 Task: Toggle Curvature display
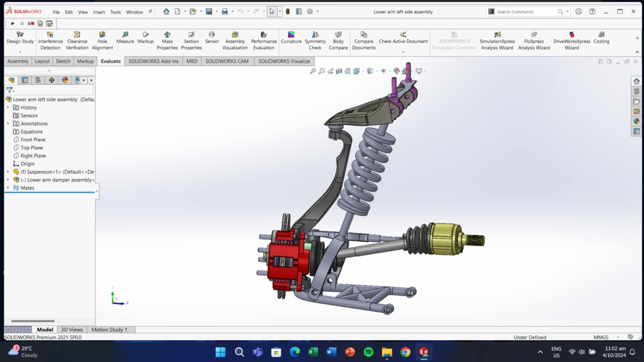291,38
